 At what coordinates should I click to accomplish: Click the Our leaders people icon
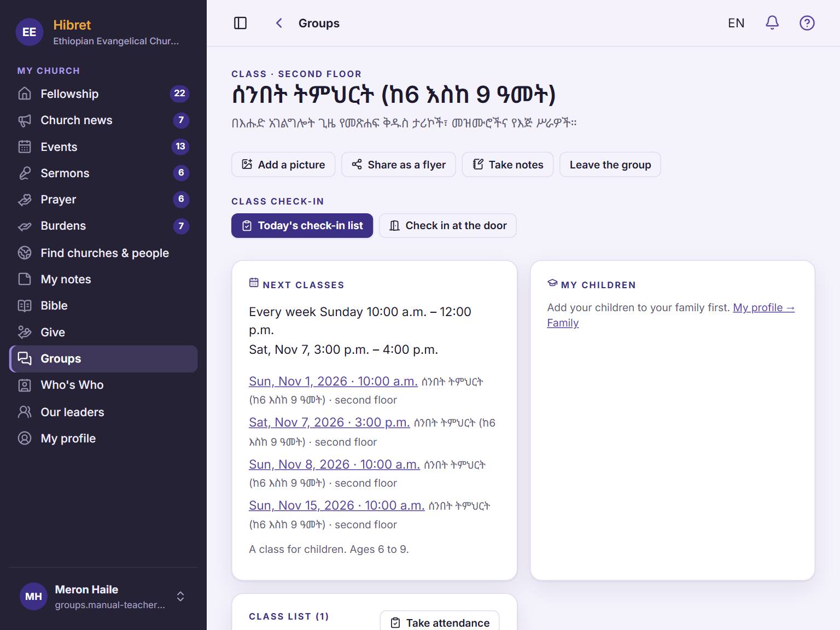click(x=25, y=412)
